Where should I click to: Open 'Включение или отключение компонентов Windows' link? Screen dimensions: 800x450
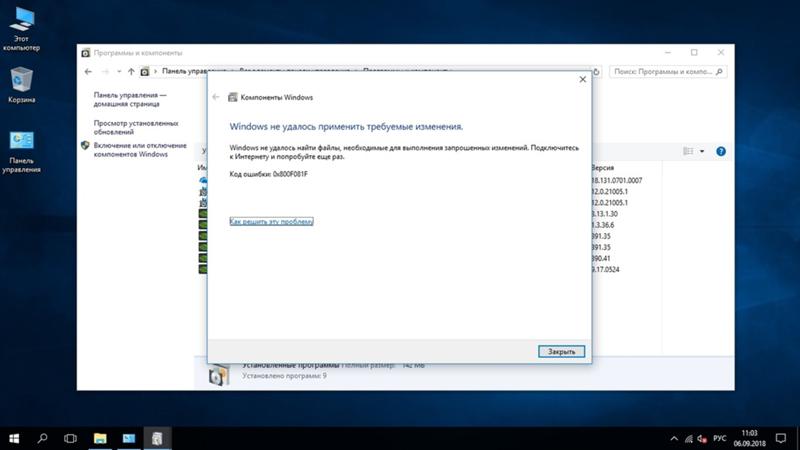click(140, 149)
